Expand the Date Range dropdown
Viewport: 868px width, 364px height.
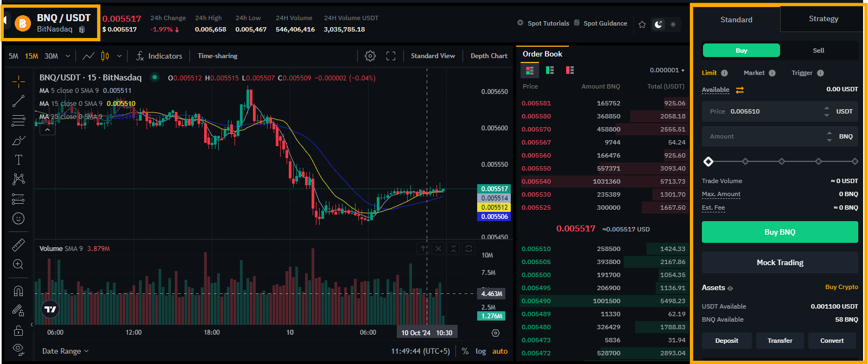click(x=65, y=352)
